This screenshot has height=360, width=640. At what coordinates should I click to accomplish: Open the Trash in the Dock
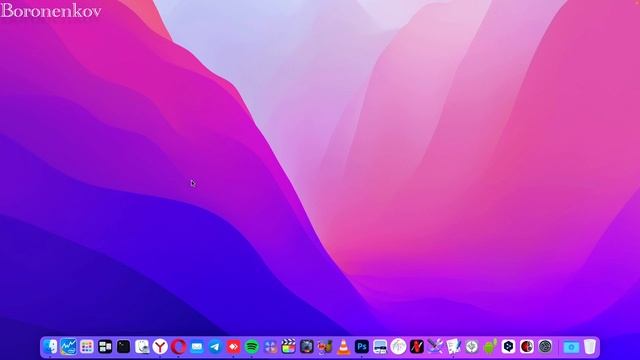pyautogui.click(x=589, y=347)
